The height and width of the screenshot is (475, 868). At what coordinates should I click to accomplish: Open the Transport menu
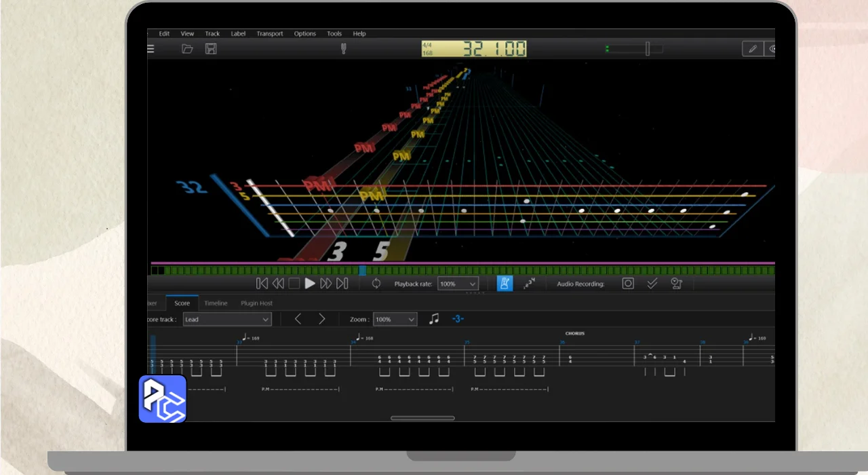tap(269, 33)
